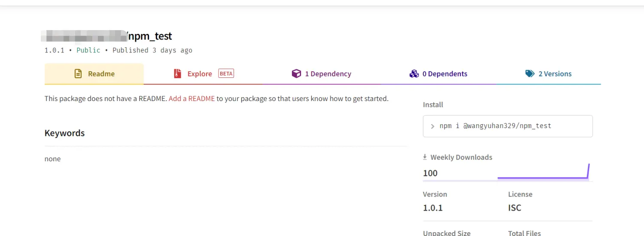The height and width of the screenshot is (236, 644).
Task: Click the weekly downloads sparkline chart
Action: tap(543, 173)
